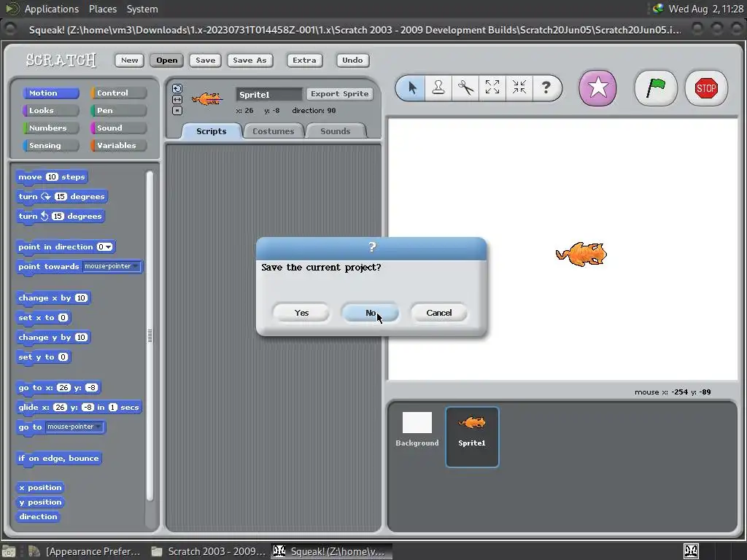Select the arrow pointer tool
Screen dimensions: 747x560
click(x=411, y=87)
